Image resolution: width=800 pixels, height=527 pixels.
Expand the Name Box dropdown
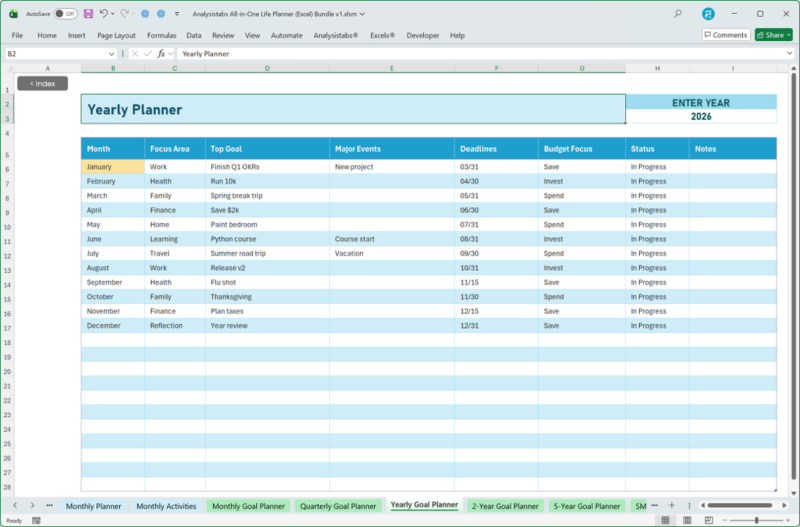click(x=109, y=53)
